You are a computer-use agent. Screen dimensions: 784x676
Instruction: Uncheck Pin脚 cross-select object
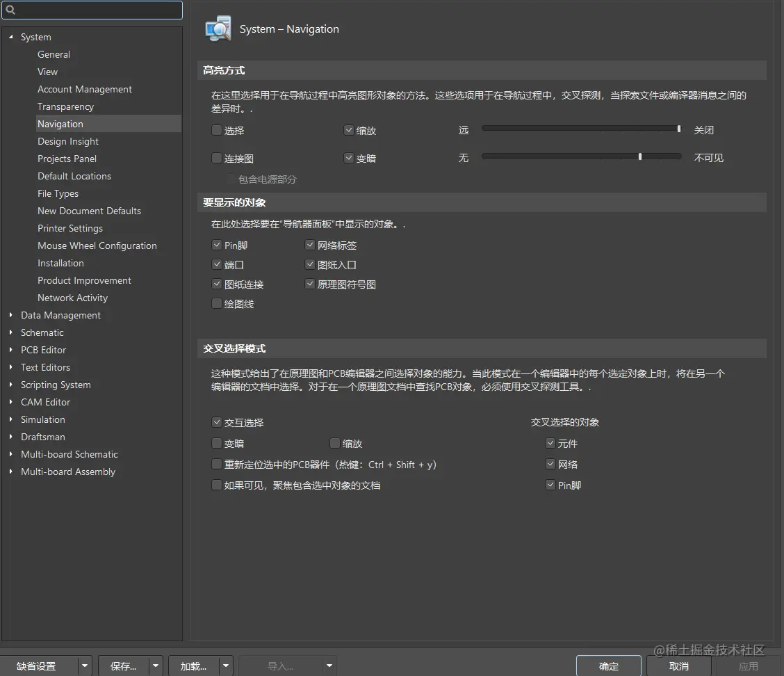coord(550,485)
